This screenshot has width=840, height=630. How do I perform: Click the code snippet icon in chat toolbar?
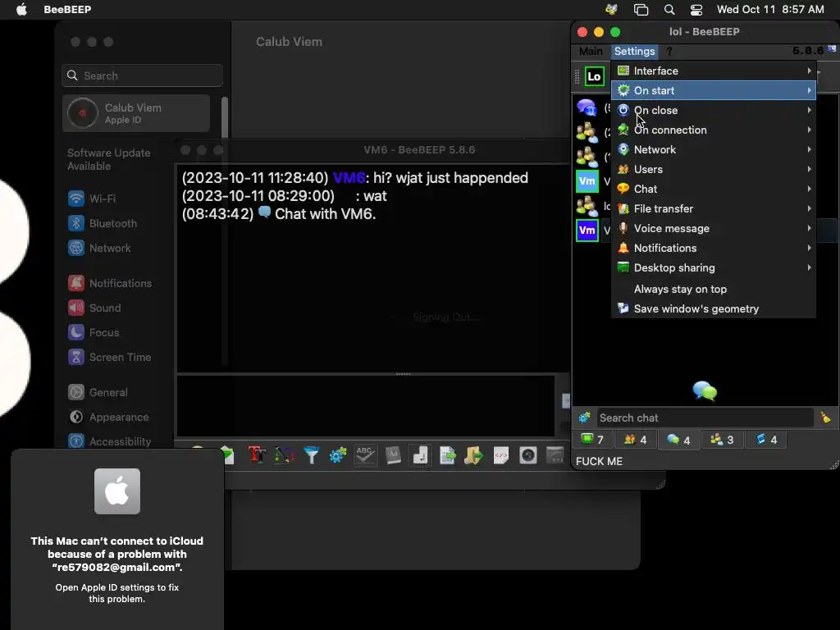pyautogui.click(x=501, y=455)
